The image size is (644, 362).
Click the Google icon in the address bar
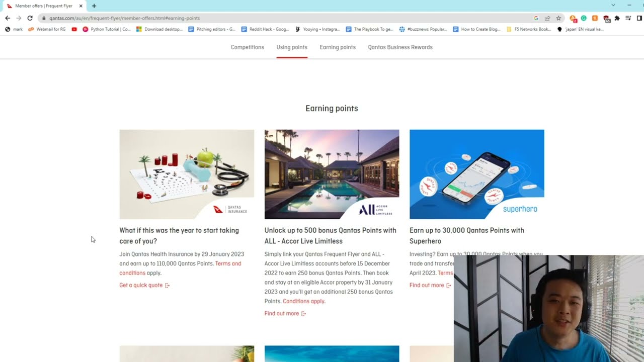537,18
